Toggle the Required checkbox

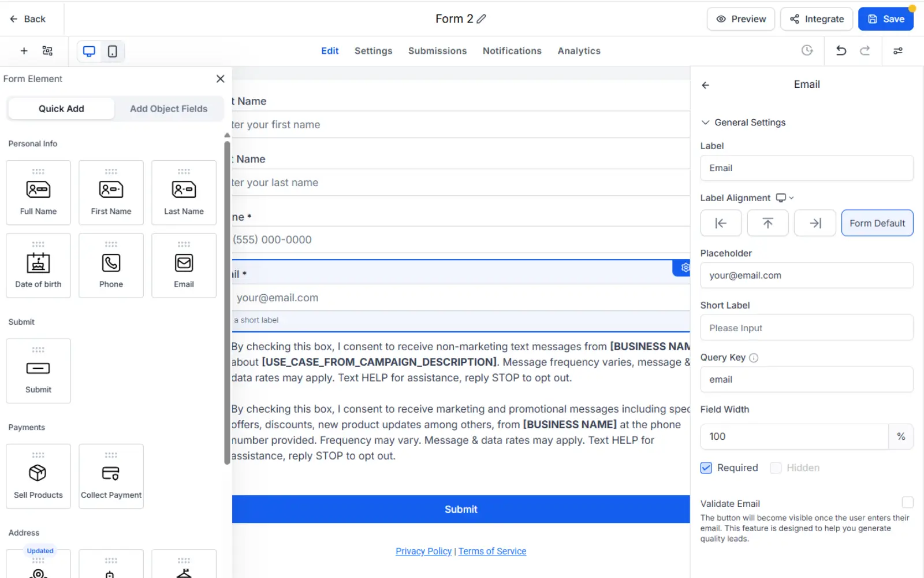pyautogui.click(x=706, y=468)
